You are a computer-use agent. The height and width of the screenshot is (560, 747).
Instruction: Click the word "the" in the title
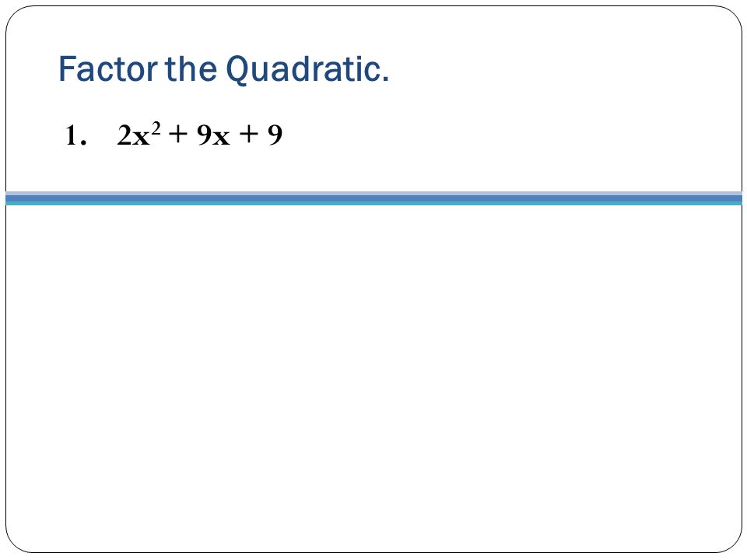(191, 68)
